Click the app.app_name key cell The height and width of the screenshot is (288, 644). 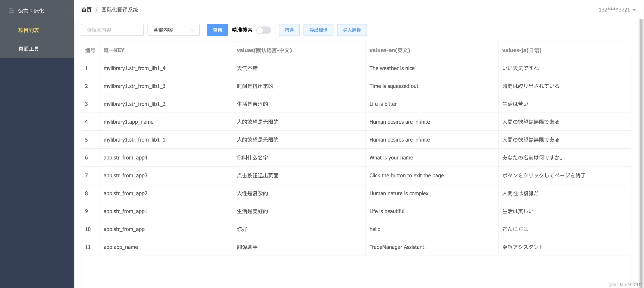point(121,247)
